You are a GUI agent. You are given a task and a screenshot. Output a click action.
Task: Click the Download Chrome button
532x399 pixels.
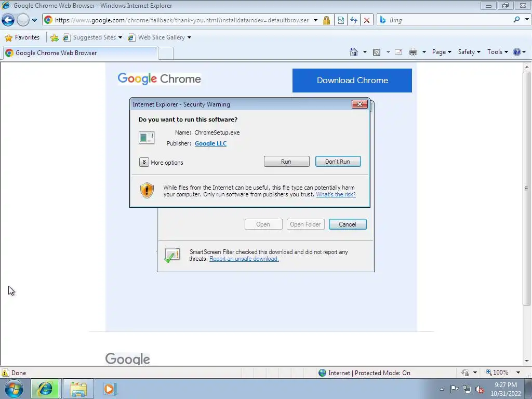(x=352, y=81)
